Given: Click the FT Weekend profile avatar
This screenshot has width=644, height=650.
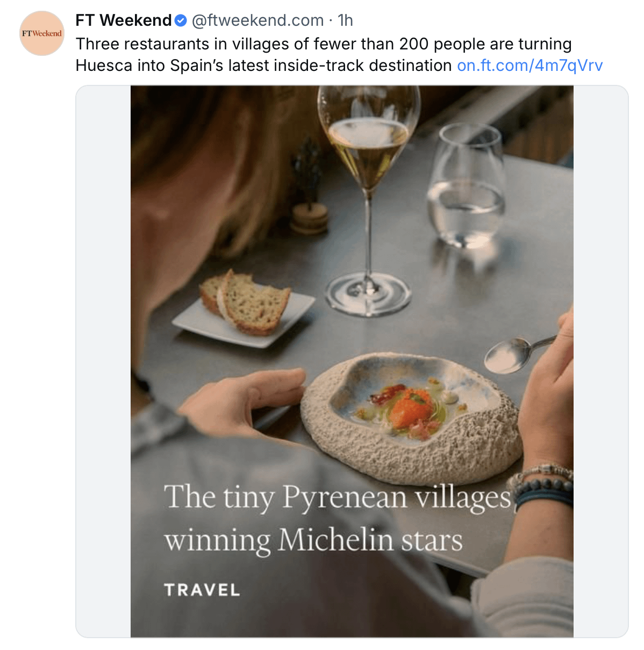Looking at the screenshot, I should [42, 33].
